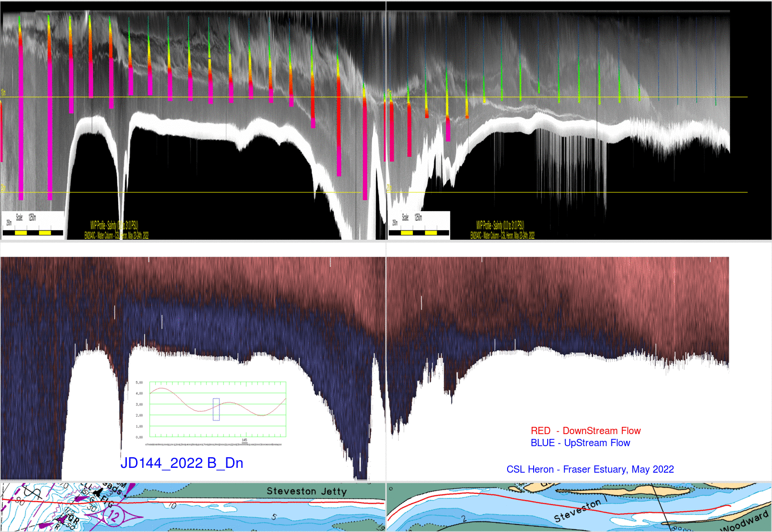Click the "10" depth contour label on the left chart
772x532 pixels.
[x=172, y=505]
